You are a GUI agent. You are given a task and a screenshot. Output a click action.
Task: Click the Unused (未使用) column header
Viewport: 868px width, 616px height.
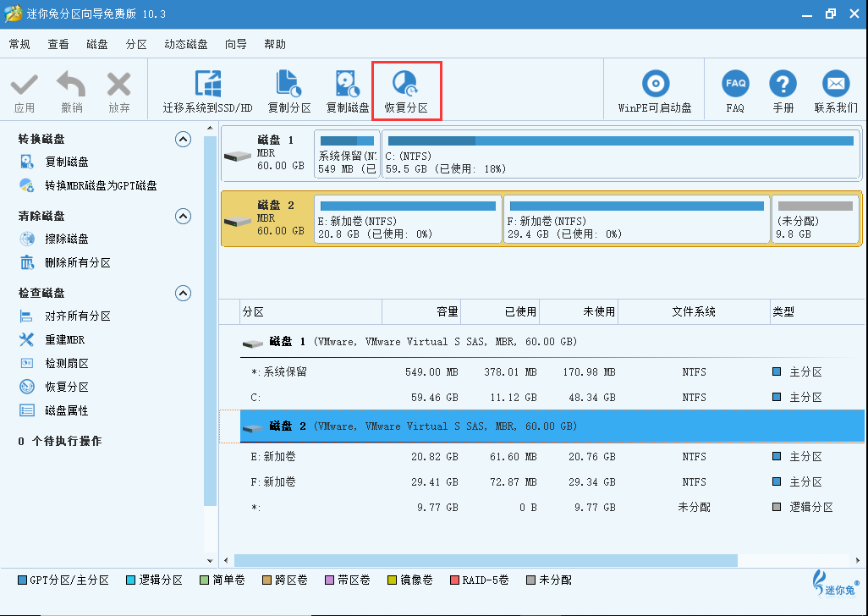click(x=579, y=312)
